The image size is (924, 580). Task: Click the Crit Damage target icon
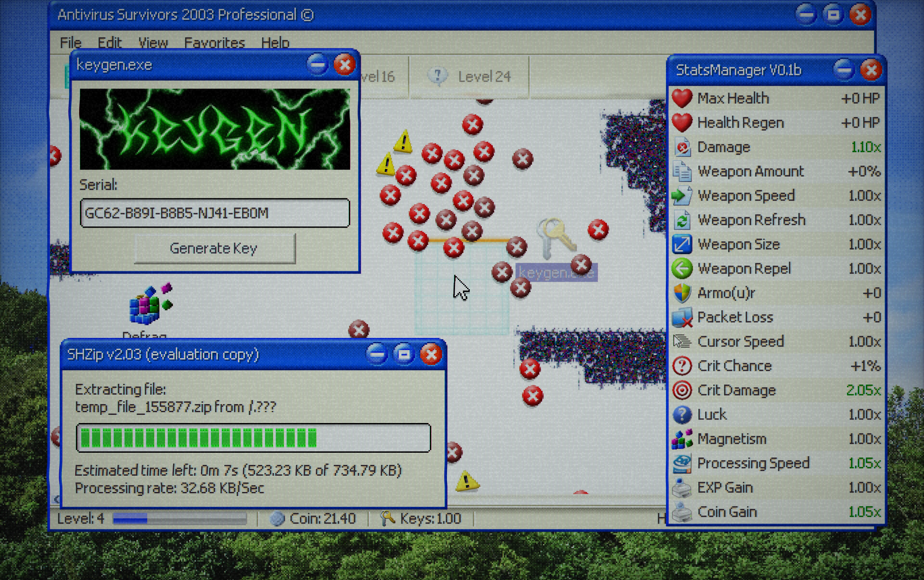[682, 390]
